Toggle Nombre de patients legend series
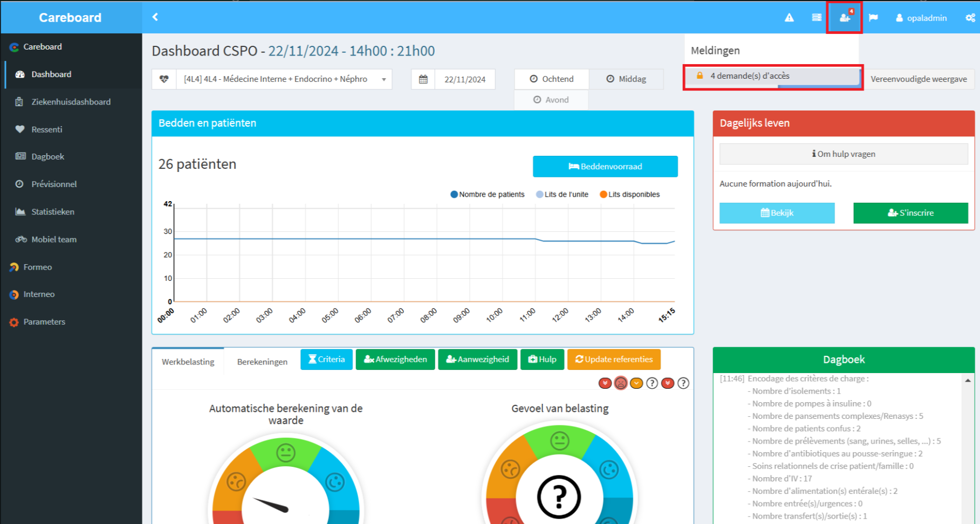This screenshot has width=980, height=524. [x=487, y=195]
